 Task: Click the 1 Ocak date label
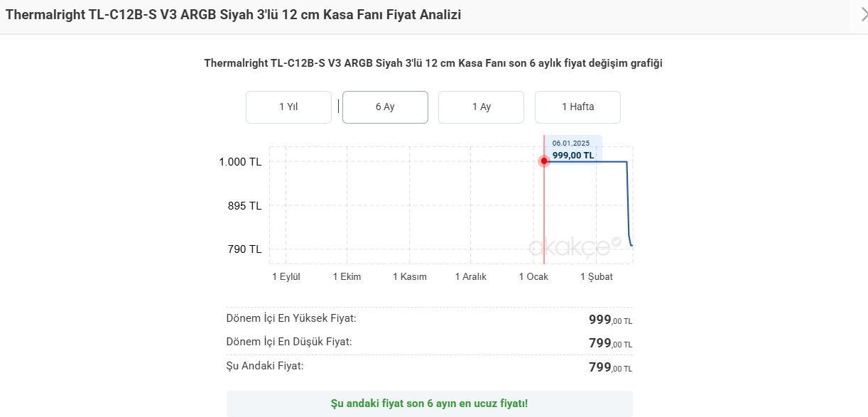[x=533, y=276]
